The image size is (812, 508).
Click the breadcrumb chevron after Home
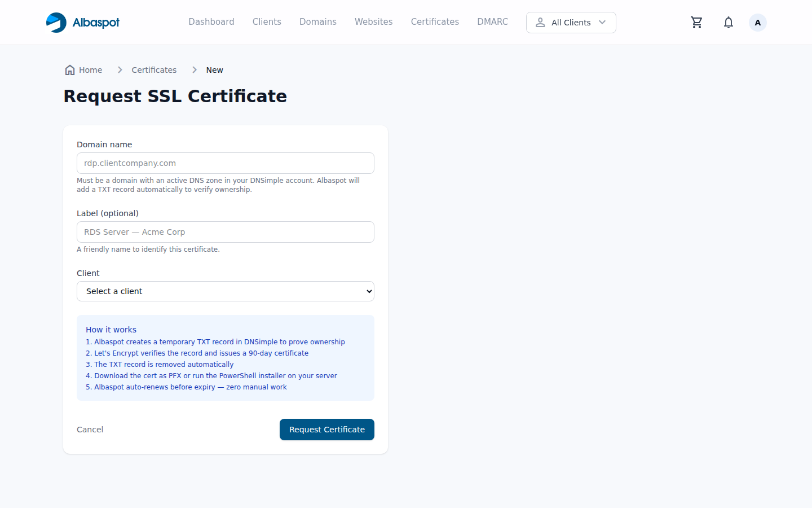tap(120, 69)
